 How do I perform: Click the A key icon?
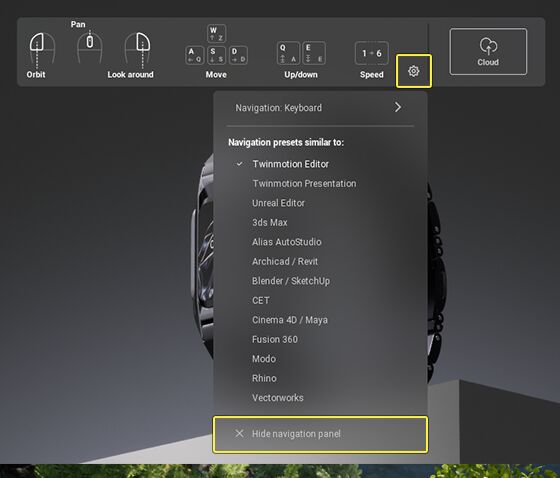pos(195,55)
